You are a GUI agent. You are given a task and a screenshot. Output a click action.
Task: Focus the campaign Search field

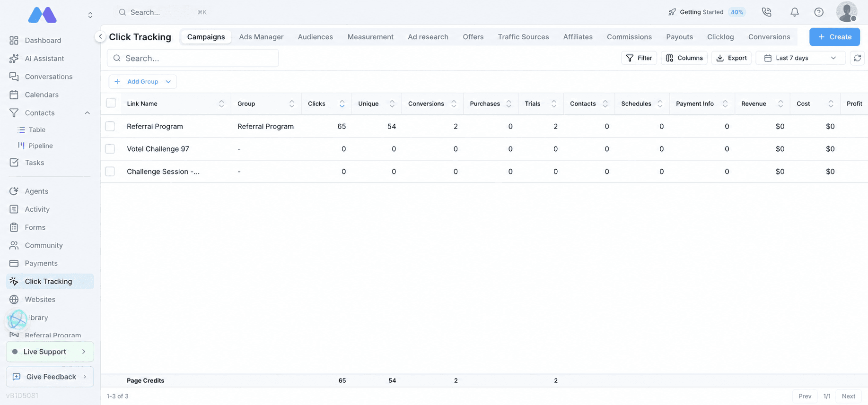click(193, 58)
